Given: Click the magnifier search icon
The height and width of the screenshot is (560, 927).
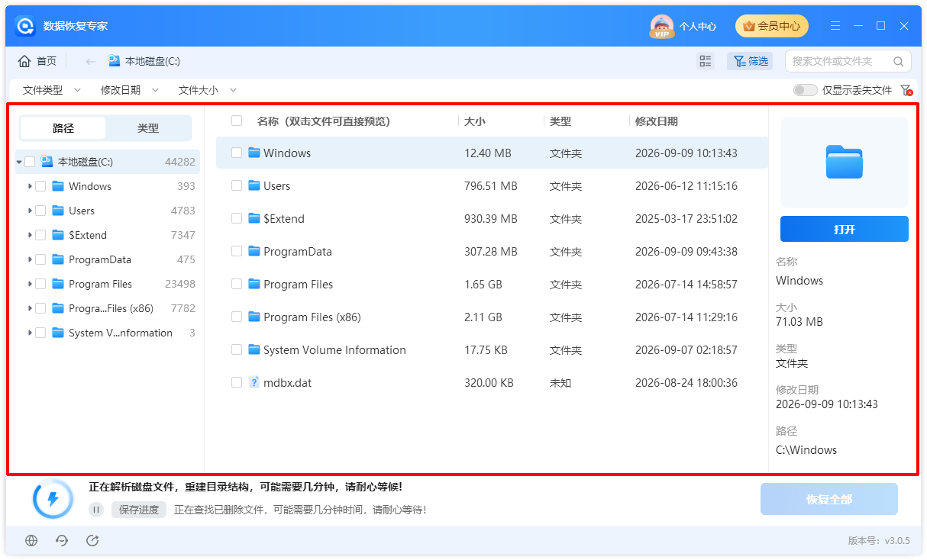Looking at the screenshot, I should 899,61.
